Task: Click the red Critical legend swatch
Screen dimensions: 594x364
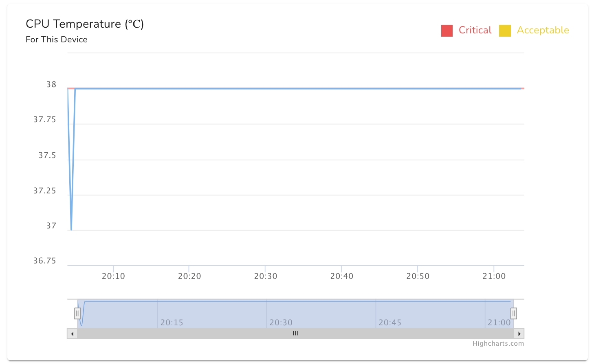Action: pyautogui.click(x=447, y=31)
